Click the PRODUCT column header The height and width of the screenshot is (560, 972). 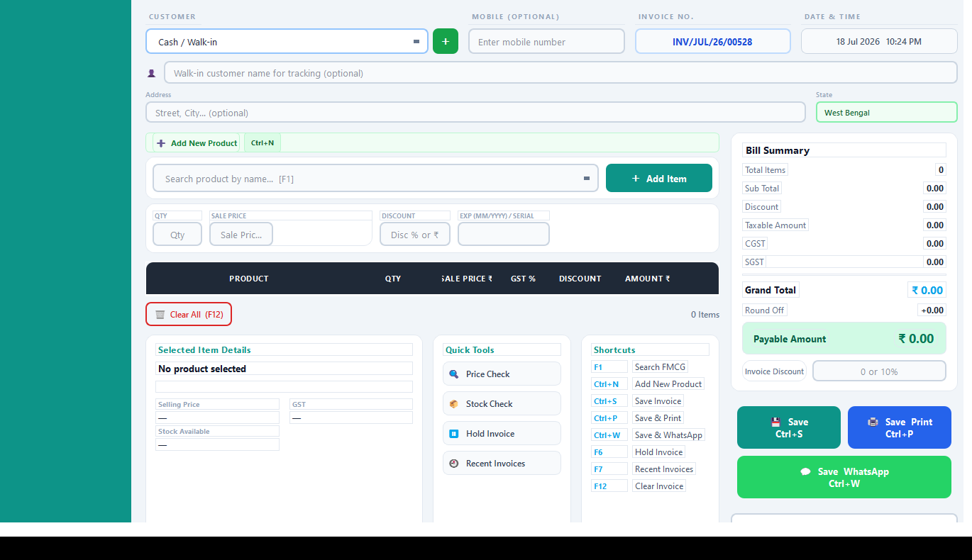click(249, 279)
